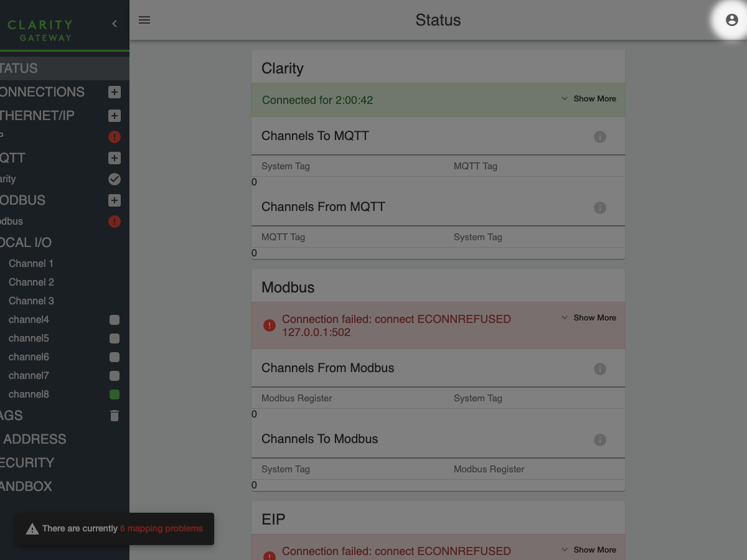Toggle the green channel8 indicator
Viewport: 747px width, 560px height.
[x=115, y=394]
